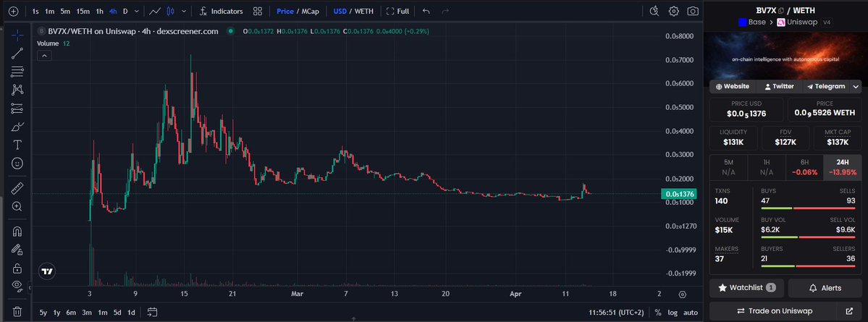This screenshot has height=322, width=868.
Task: Select the ruler measure tool
Action: [x=17, y=188]
